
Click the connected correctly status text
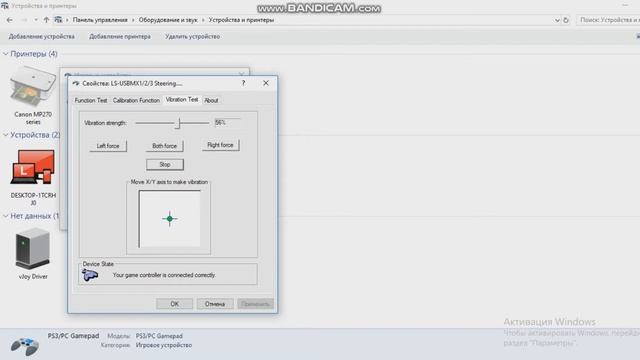(164, 276)
